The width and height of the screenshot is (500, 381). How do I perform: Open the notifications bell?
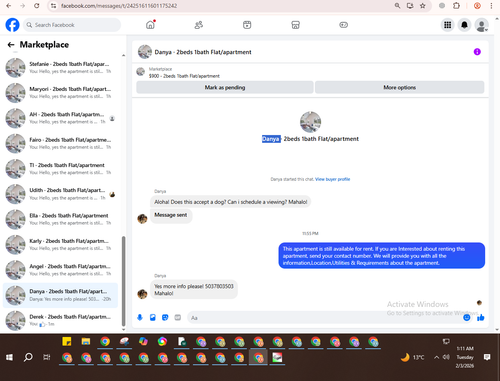(464, 25)
